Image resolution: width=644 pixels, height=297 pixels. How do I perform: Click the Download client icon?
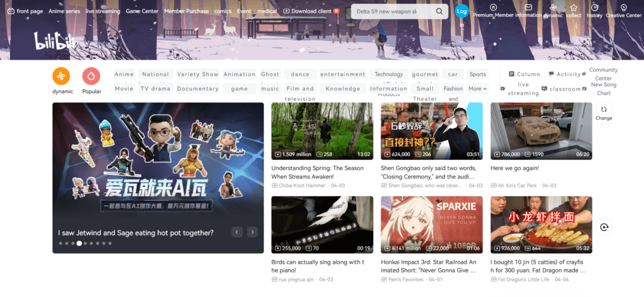pyautogui.click(x=286, y=11)
